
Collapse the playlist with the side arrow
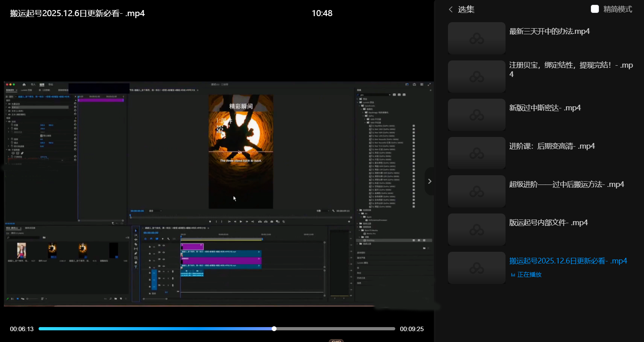tap(429, 181)
